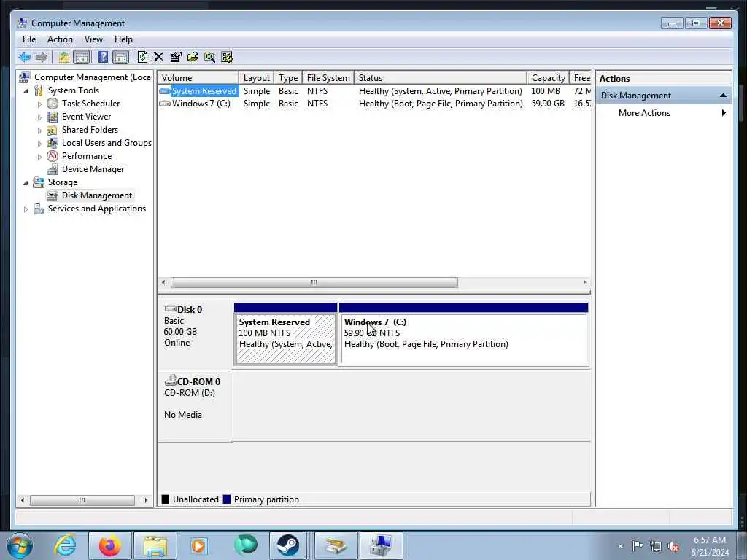Select Performance tree icon
Viewport: 747px width, 560px height.
[x=53, y=156]
